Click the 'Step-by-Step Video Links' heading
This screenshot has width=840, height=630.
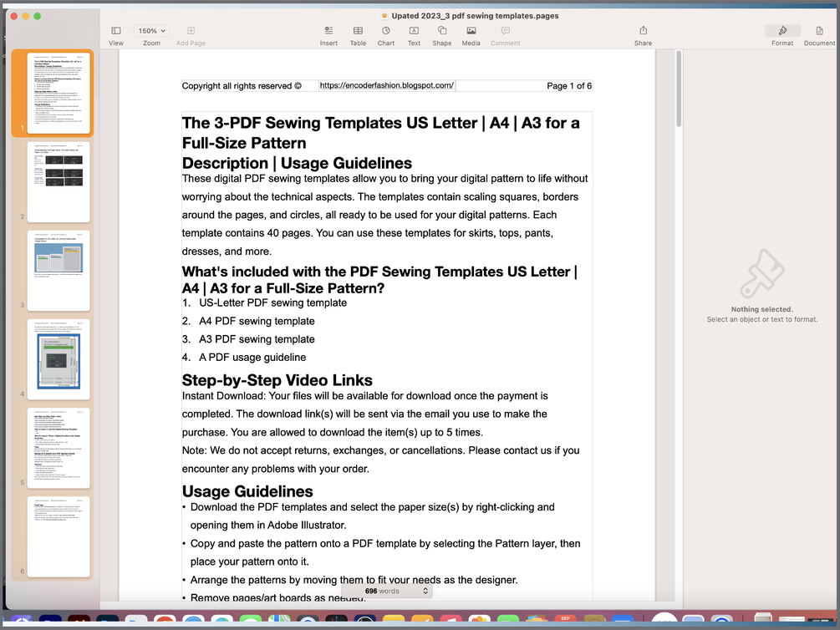277,380
